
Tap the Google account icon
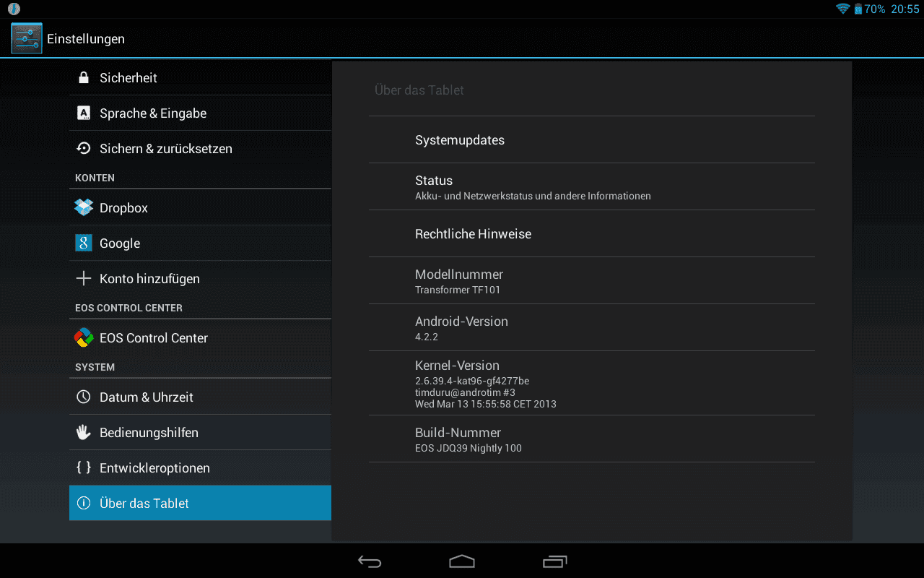[84, 243]
